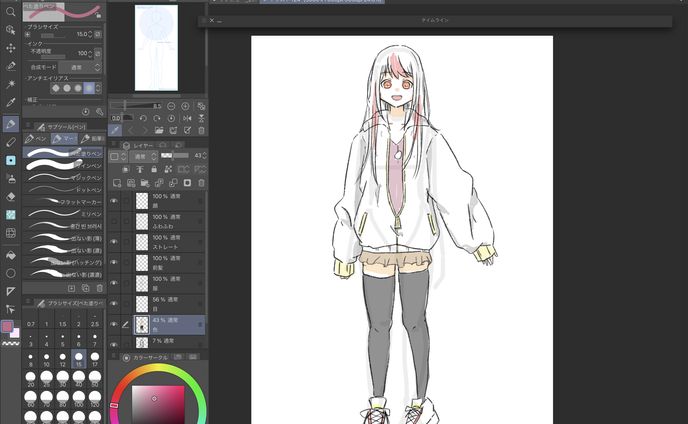Rotate canvas left in Navigator
This screenshot has width=688, height=424.
pos(143,118)
